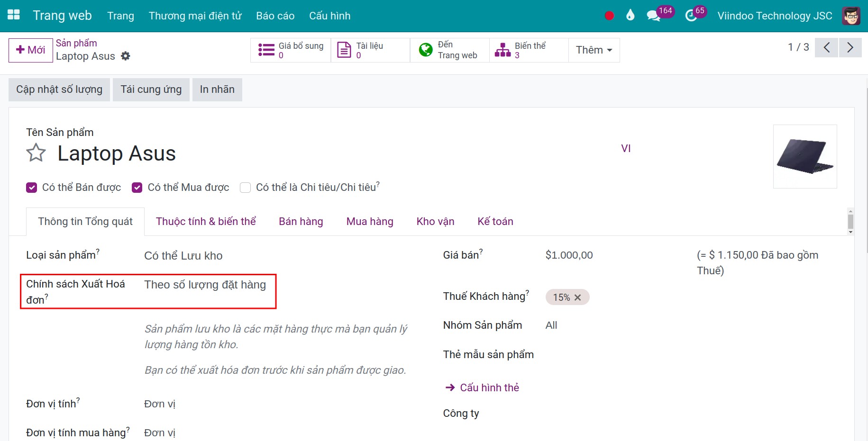Click the Mới button

31,50
